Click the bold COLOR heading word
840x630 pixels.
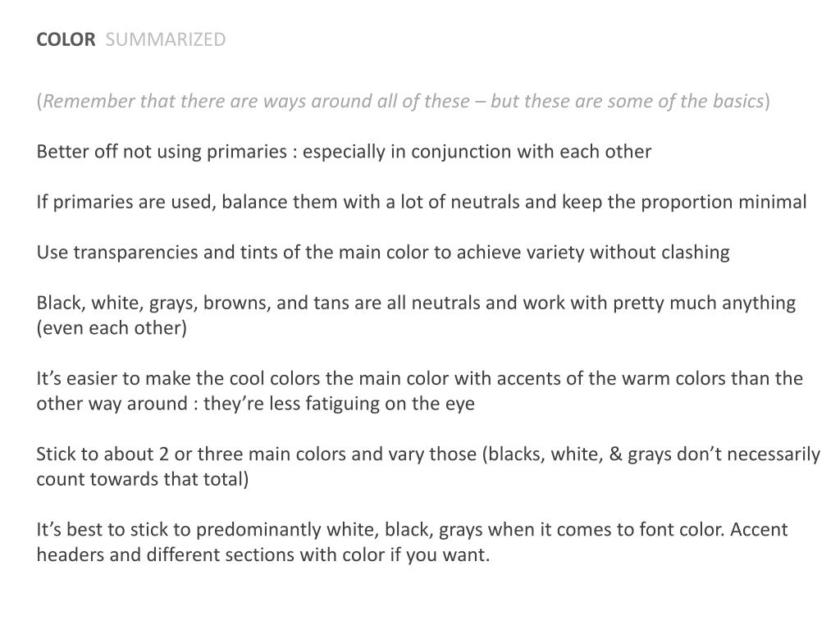(66, 39)
